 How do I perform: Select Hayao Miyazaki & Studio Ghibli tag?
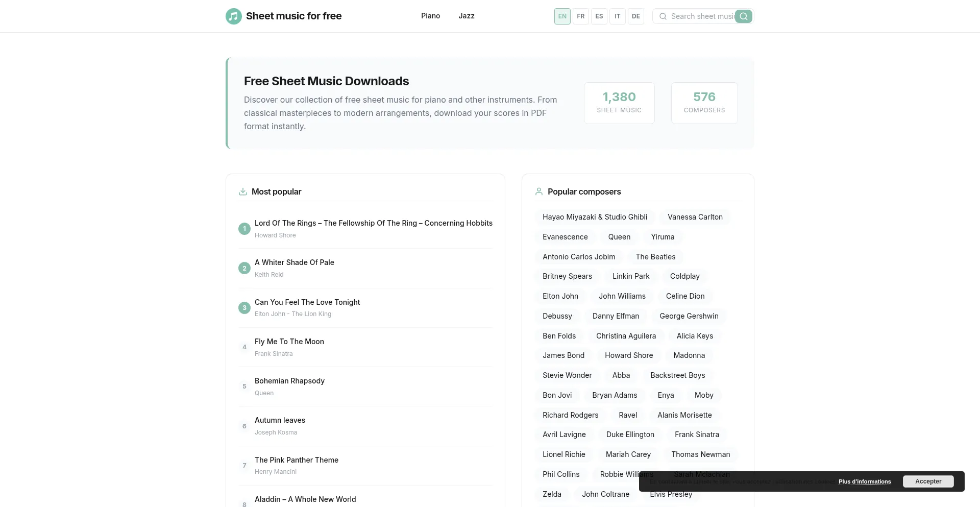pyautogui.click(x=595, y=217)
